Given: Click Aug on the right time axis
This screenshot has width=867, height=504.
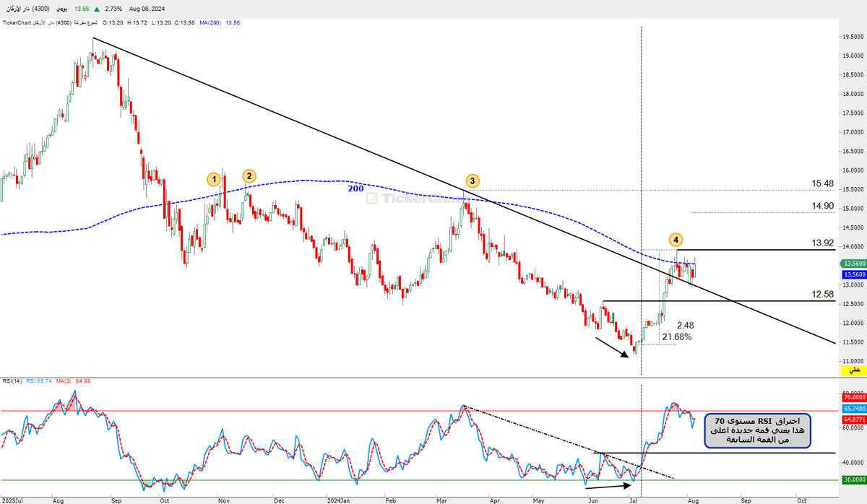Looking at the screenshot, I should point(692,499).
